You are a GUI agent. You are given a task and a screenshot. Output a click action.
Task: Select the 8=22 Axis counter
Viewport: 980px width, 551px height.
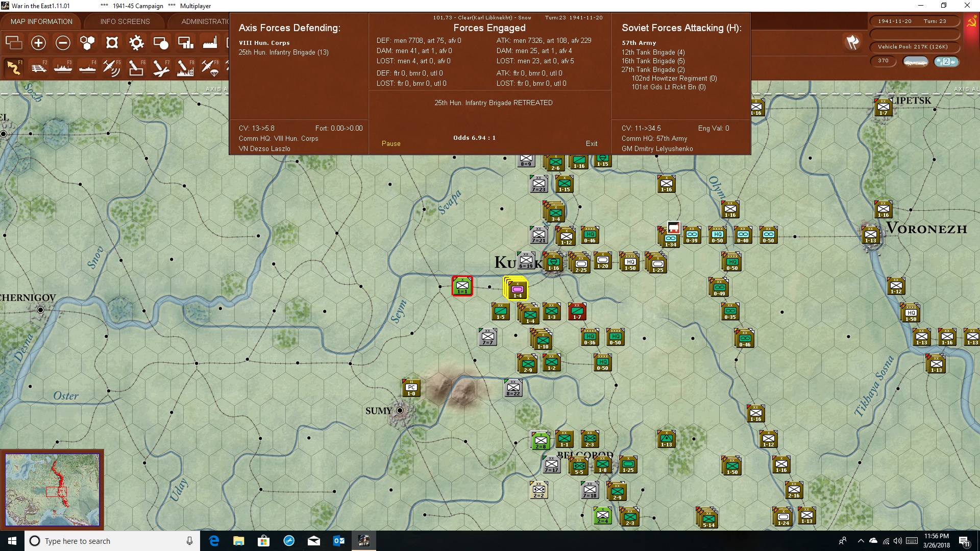tap(513, 389)
